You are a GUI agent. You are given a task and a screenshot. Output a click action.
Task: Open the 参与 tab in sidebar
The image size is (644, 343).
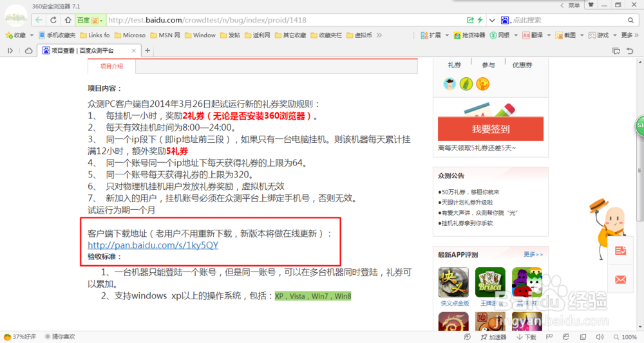point(488,65)
